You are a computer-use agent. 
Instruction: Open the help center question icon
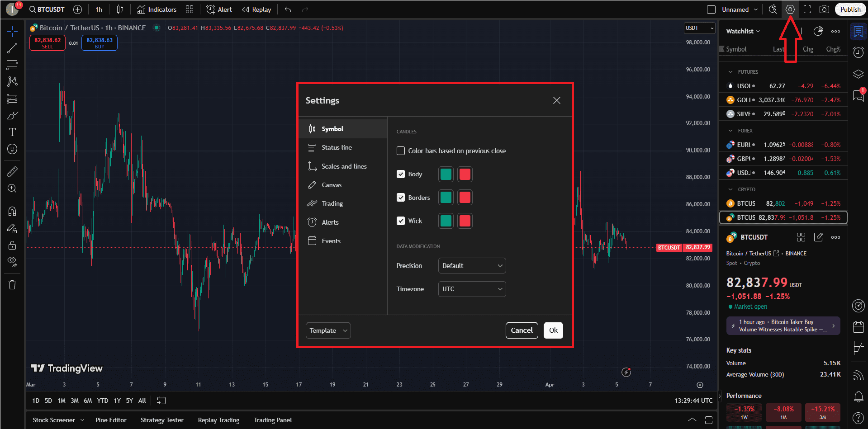click(x=858, y=418)
